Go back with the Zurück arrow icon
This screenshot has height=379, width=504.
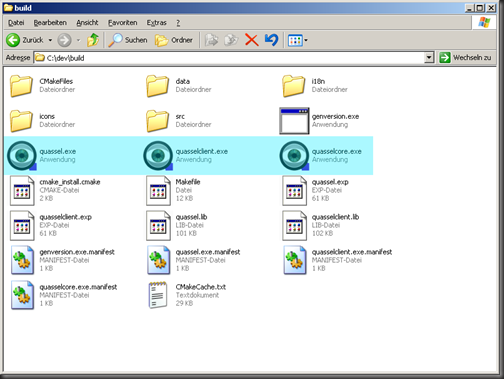13,40
